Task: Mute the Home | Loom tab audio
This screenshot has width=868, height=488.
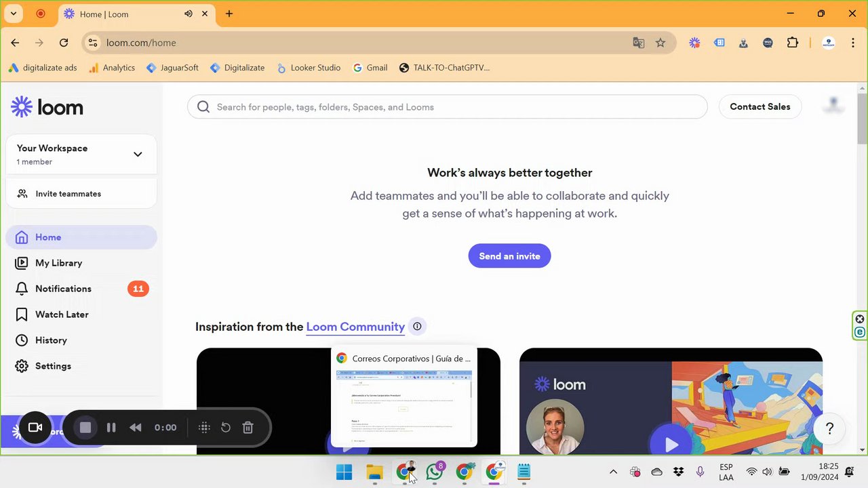Action: click(189, 14)
